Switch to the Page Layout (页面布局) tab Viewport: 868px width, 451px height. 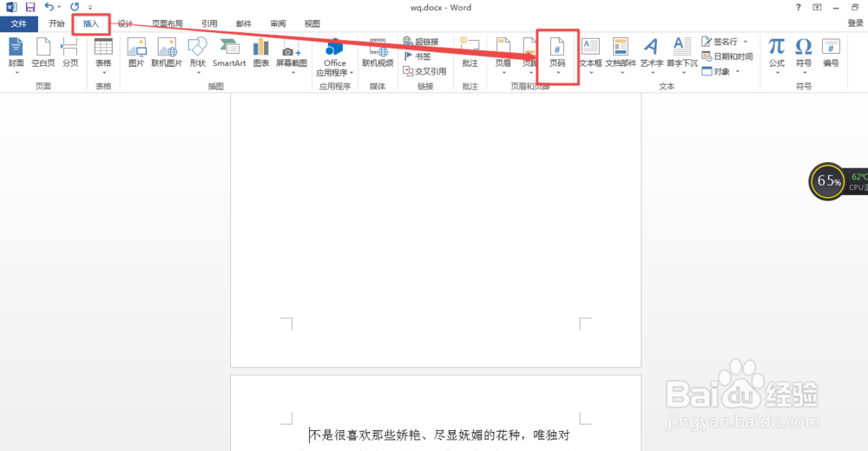(168, 23)
